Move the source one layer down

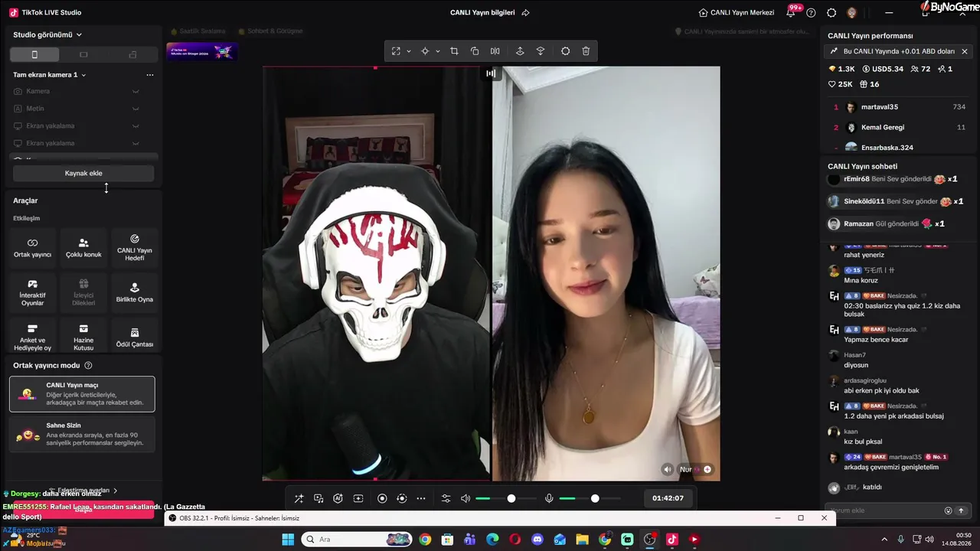click(x=541, y=51)
